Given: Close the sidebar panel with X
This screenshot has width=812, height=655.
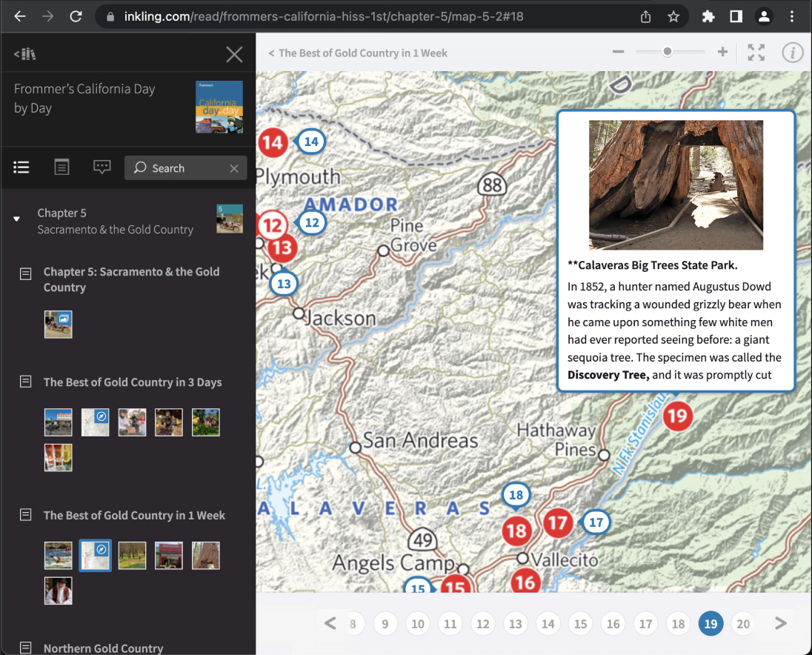Looking at the screenshot, I should (x=234, y=54).
